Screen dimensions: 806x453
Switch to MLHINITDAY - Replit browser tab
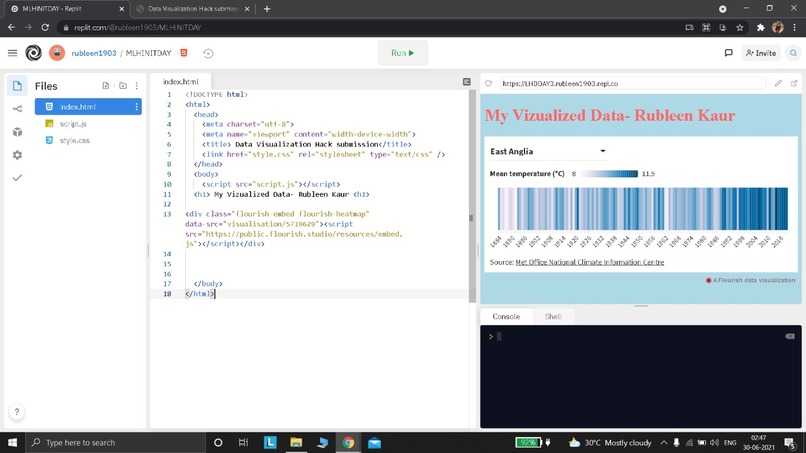[x=67, y=9]
